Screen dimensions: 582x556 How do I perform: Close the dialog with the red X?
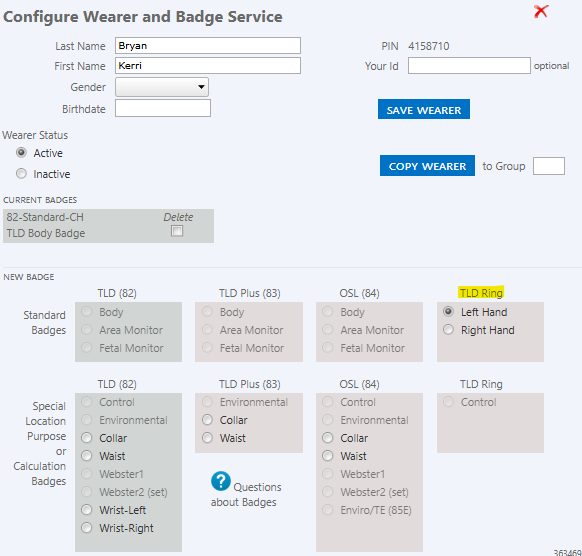coord(541,12)
